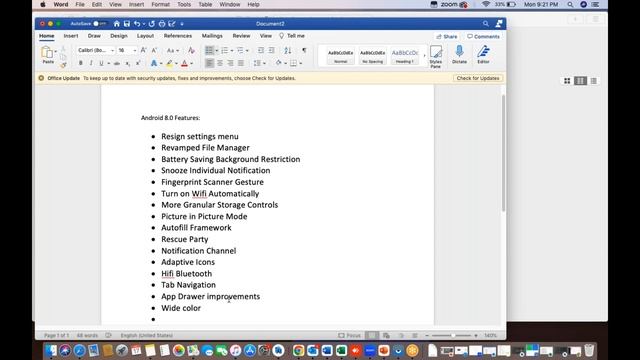Save the document with the disk icon
The height and width of the screenshot is (360, 640).
click(x=127, y=24)
